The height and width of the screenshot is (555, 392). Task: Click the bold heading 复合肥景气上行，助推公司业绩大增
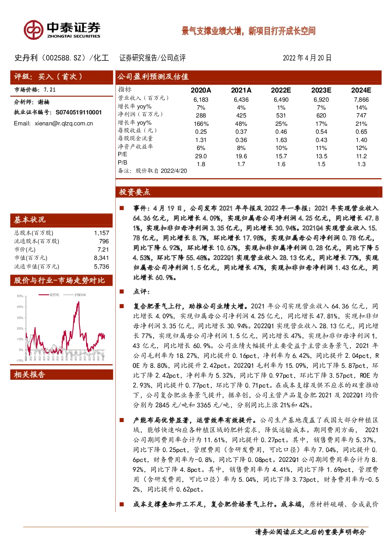coord(190,306)
